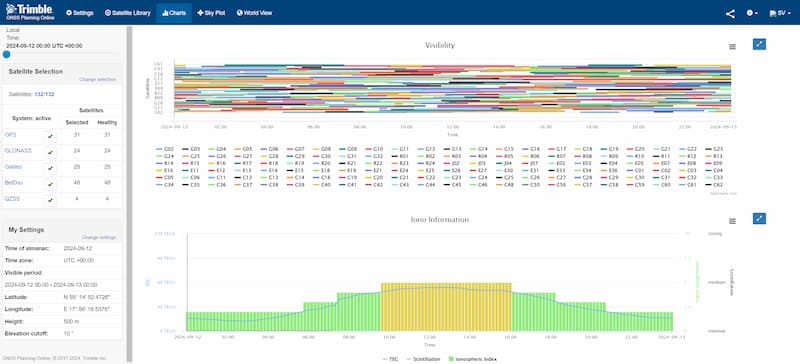
Task: Click the local time text 2024-09-12 00:00 UTC +00:00
Action: pos(44,45)
